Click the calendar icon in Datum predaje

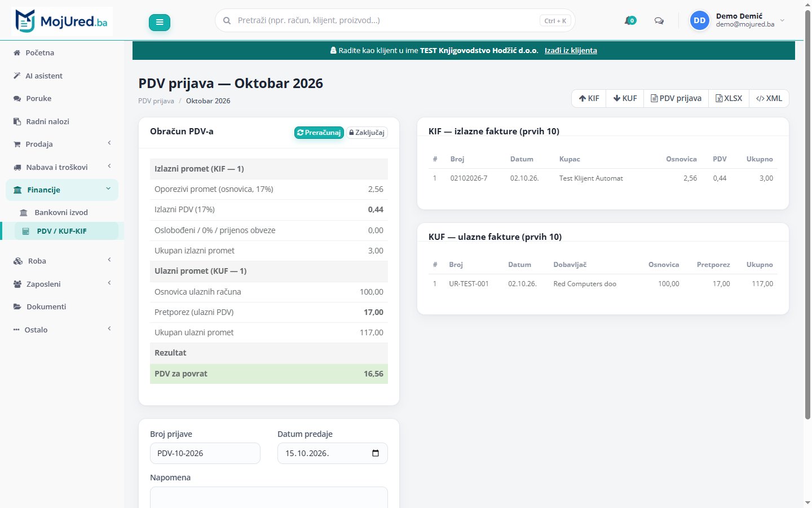point(376,453)
